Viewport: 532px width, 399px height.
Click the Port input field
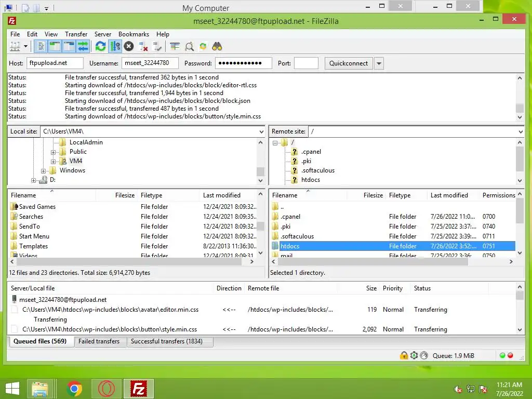306,63
